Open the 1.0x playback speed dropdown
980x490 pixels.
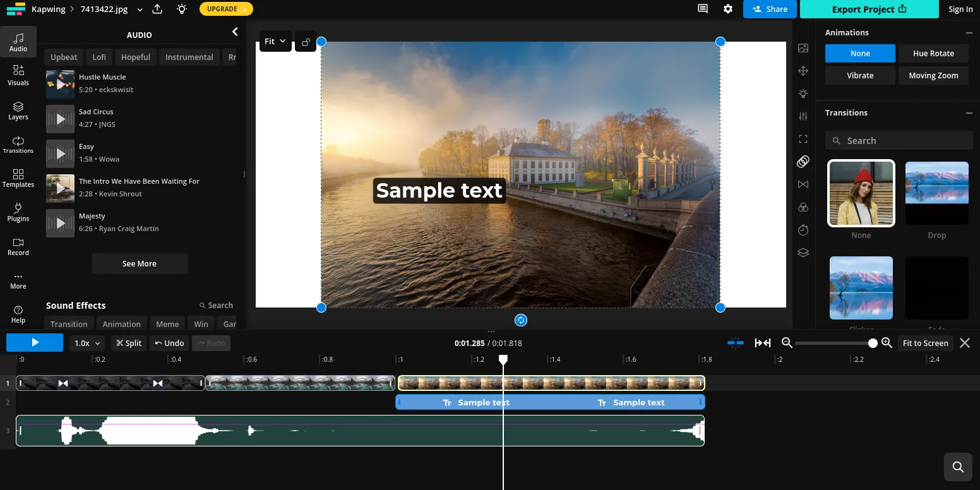click(87, 343)
